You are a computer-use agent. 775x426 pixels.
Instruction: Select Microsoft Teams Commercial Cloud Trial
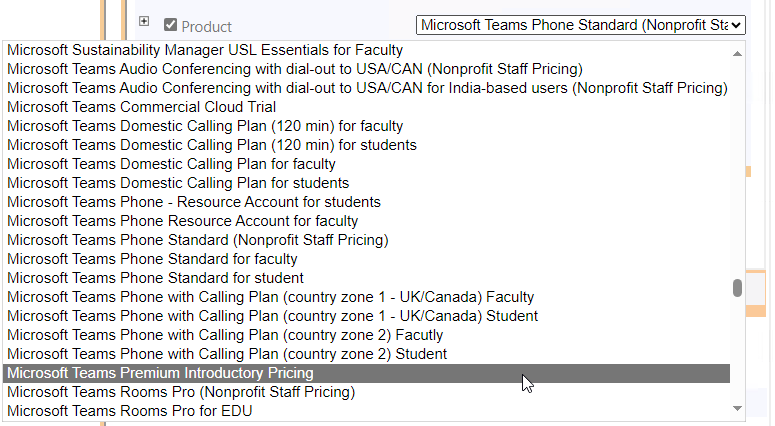[366, 107]
